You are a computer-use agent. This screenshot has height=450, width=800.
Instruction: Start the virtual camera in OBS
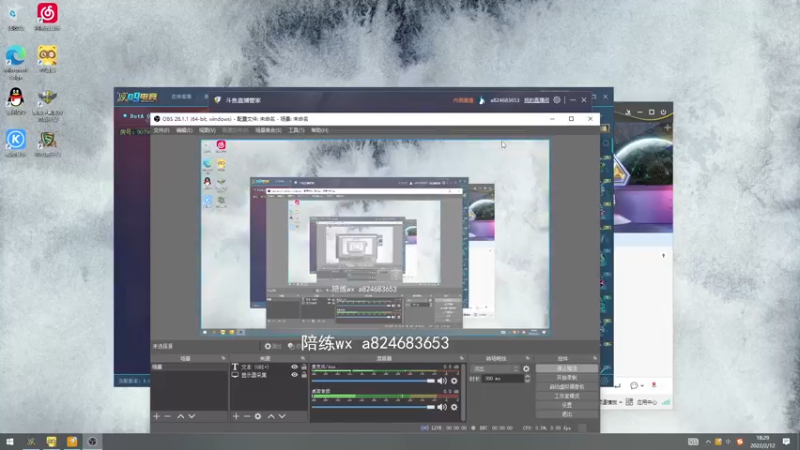coord(567,387)
